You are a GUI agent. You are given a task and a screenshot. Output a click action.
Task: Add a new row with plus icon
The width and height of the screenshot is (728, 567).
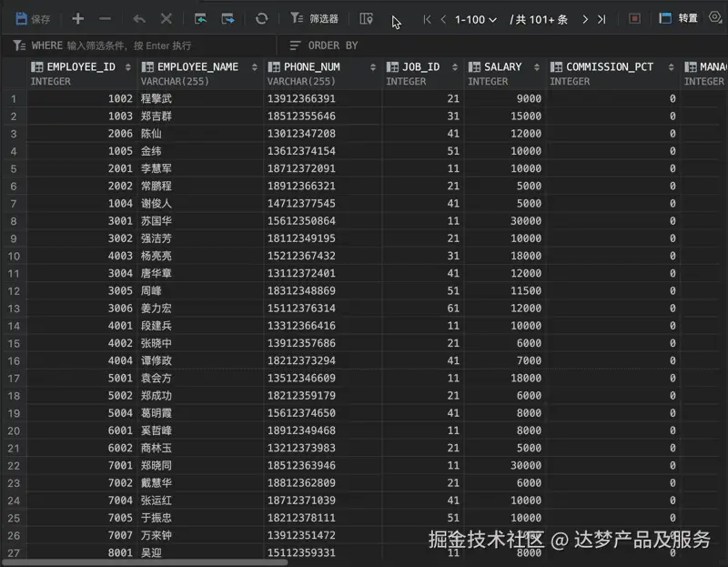[x=78, y=18]
